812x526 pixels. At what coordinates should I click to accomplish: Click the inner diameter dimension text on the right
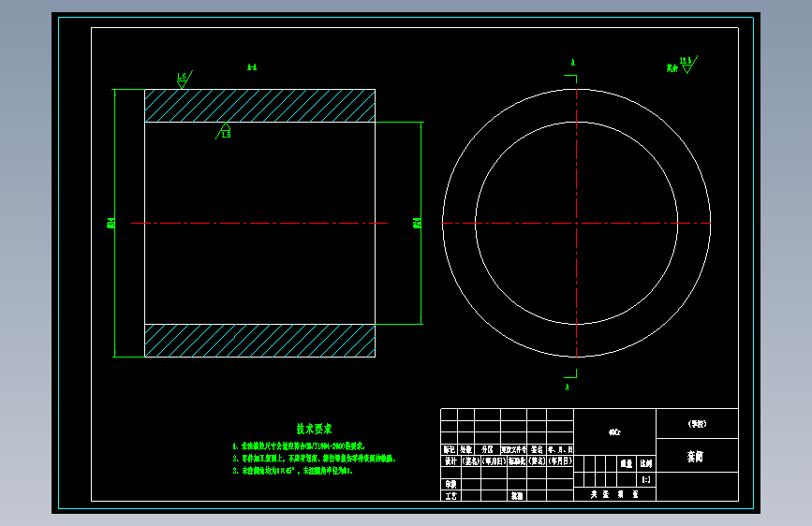[417, 223]
